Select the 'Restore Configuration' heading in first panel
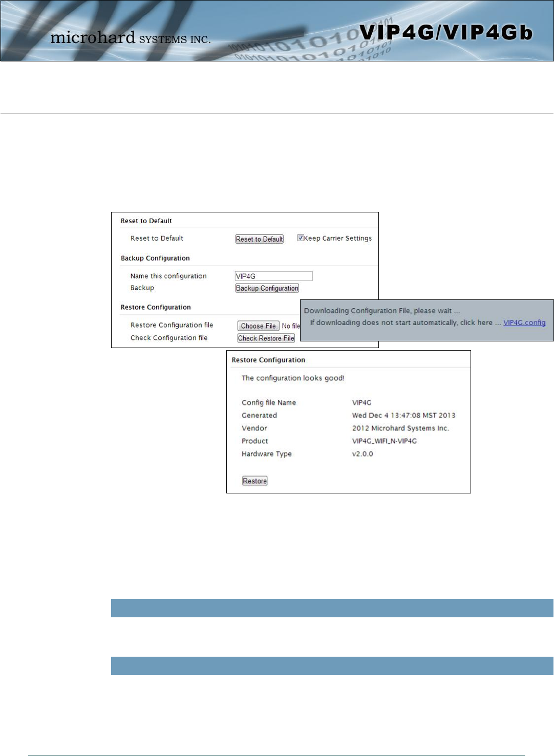 [x=156, y=308]
